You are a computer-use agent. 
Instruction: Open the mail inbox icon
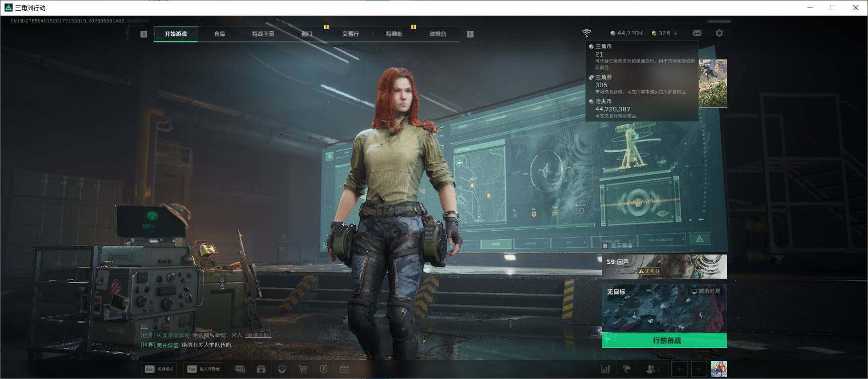pyautogui.click(x=697, y=33)
